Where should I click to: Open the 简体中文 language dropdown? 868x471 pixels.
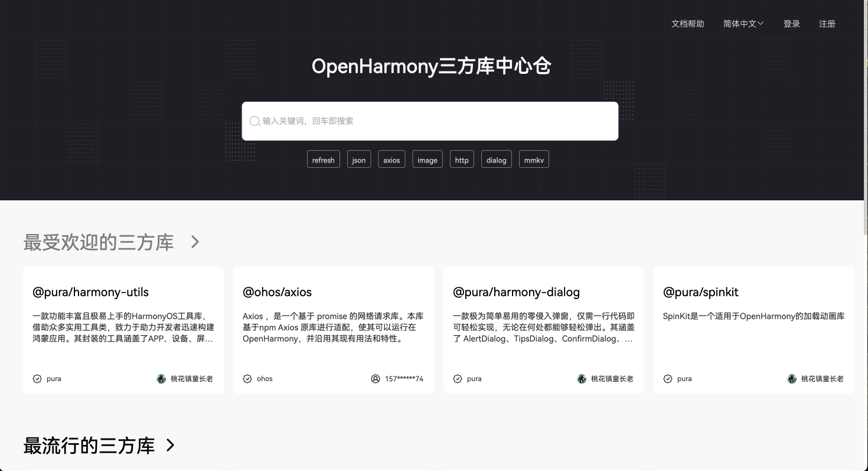(x=742, y=24)
